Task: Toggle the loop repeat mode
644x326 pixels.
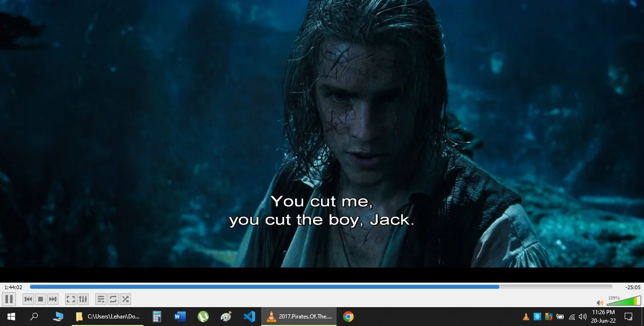Action: pyautogui.click(x=113, y=299)
